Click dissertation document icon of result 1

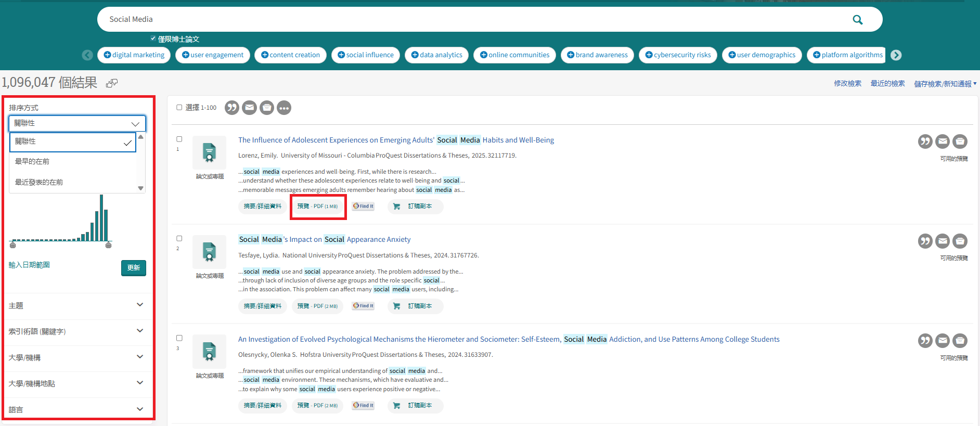[209, 152]
